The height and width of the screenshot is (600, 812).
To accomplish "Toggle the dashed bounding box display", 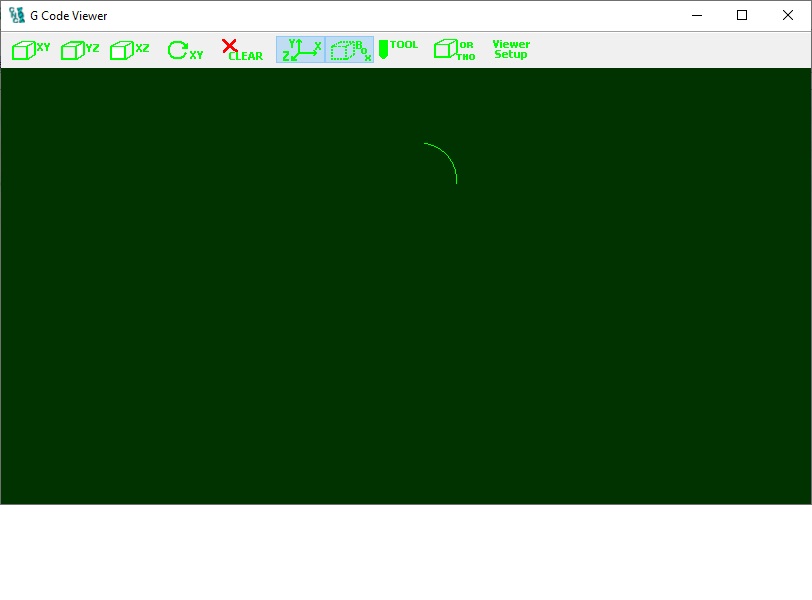I will pyautogui.click(x=350, y=50).
